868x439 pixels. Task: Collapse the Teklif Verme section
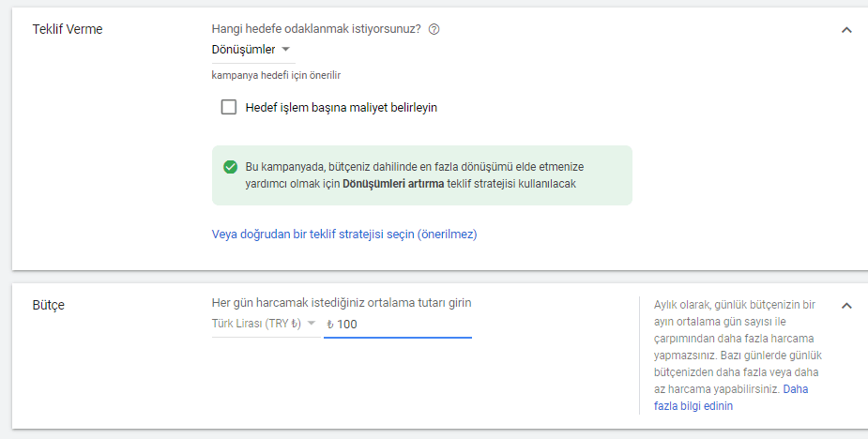tap(846, 30)
